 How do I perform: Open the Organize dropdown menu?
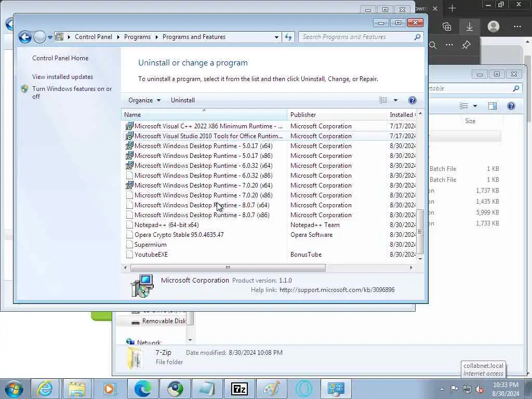click(x=144, y=100)
